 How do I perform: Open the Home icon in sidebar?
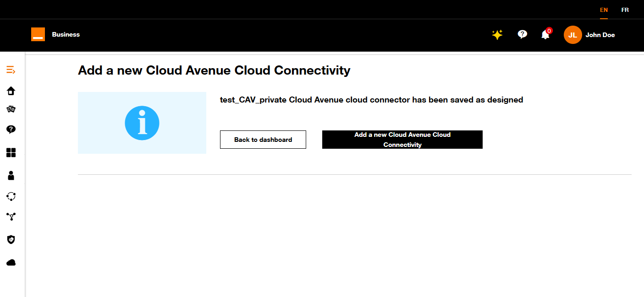[x=11, y=91]
